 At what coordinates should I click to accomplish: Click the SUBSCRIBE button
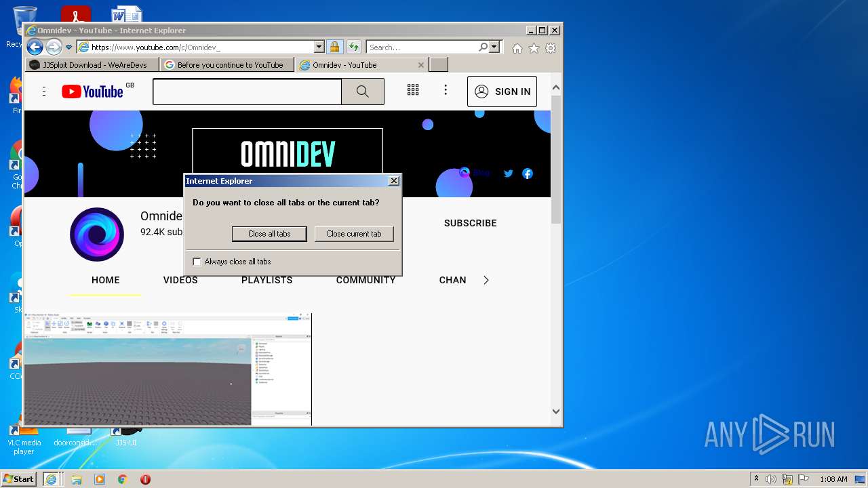point(471,223)
